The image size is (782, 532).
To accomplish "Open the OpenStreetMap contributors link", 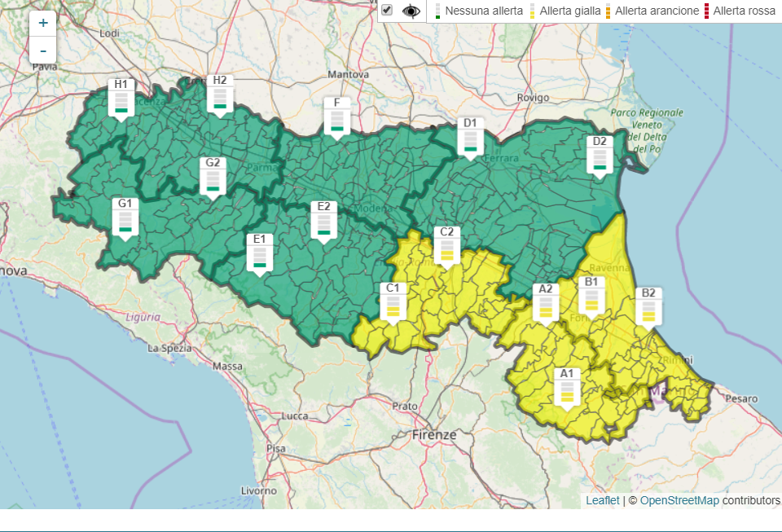I will 679,500.
